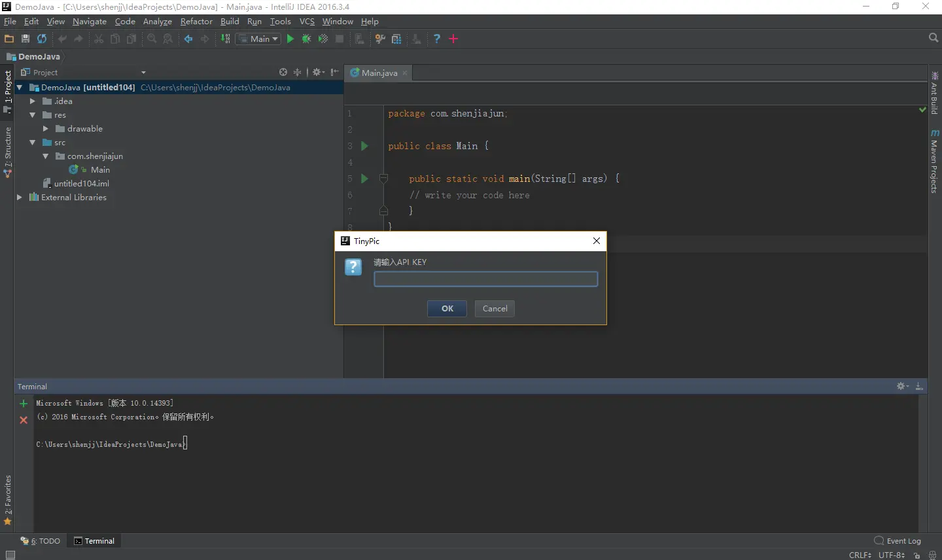Click the Debug bug icon
Image resolution: width=942 pixels, height=560 pixels.
click(x=306, y=39)
